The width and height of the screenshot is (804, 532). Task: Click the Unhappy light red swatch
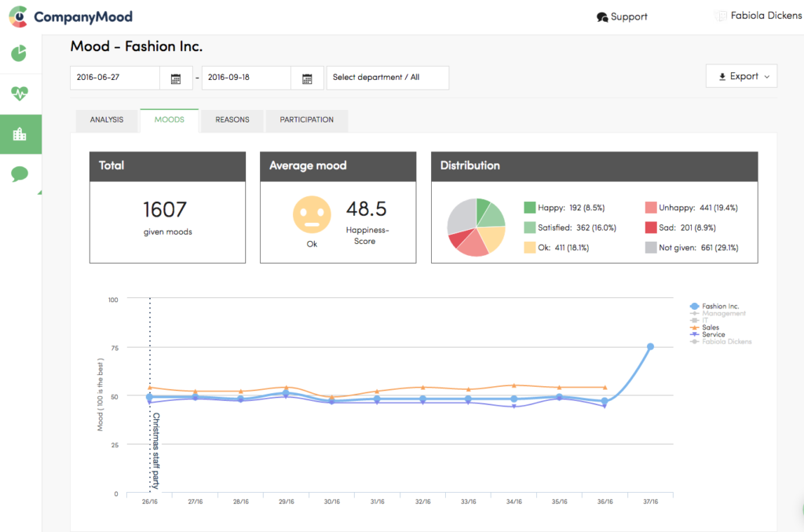tap(651, 208)
